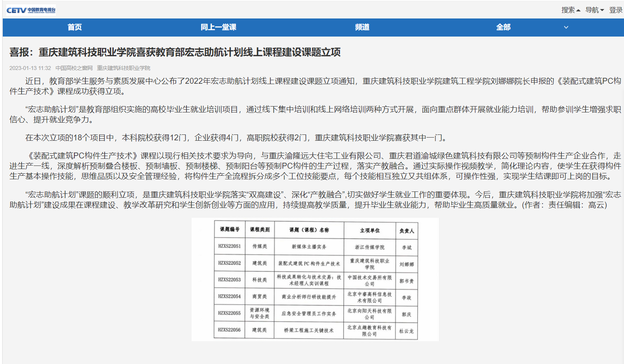Expand the 导航 dropdown menu
This screenshot has width=624, height=364.
[x=594, y=10]
